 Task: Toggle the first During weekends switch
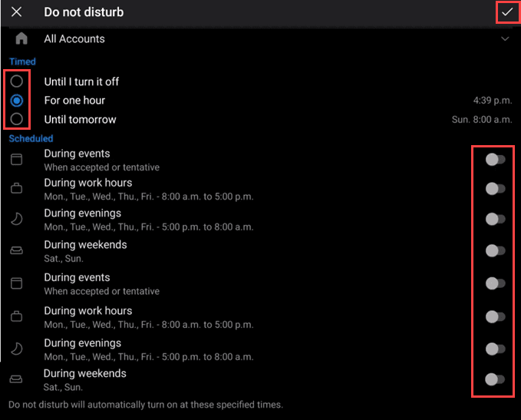(x=496, y=250)
